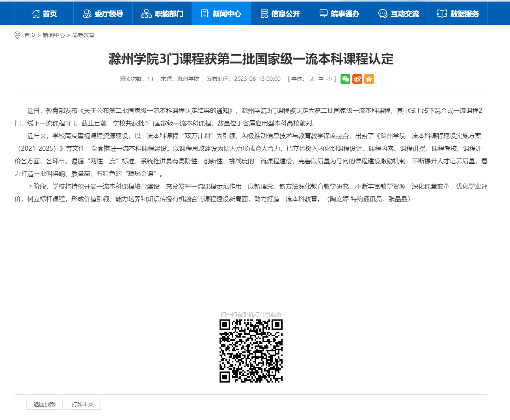The width and height of the screenshot is (510, 420).
Task: Click the 返回顶部 button
Action: point(45,404)
